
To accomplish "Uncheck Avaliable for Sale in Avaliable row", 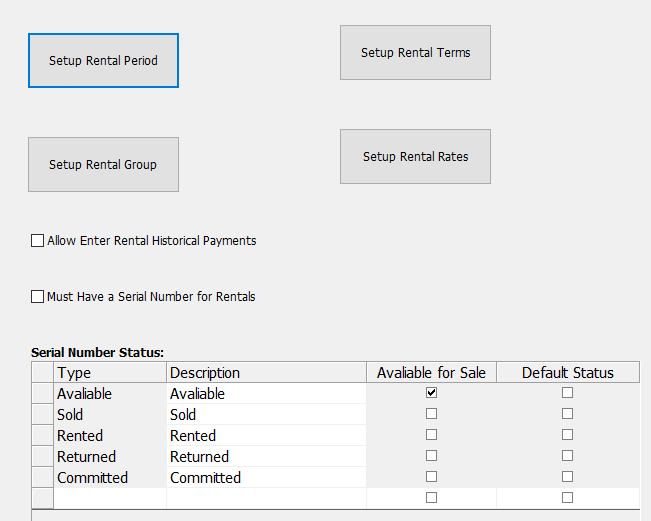I will (431, 393).
